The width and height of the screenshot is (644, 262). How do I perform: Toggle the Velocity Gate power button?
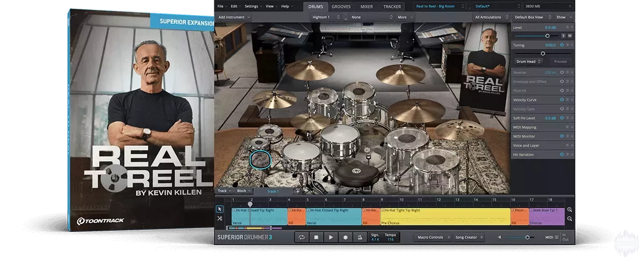point(562,109)
